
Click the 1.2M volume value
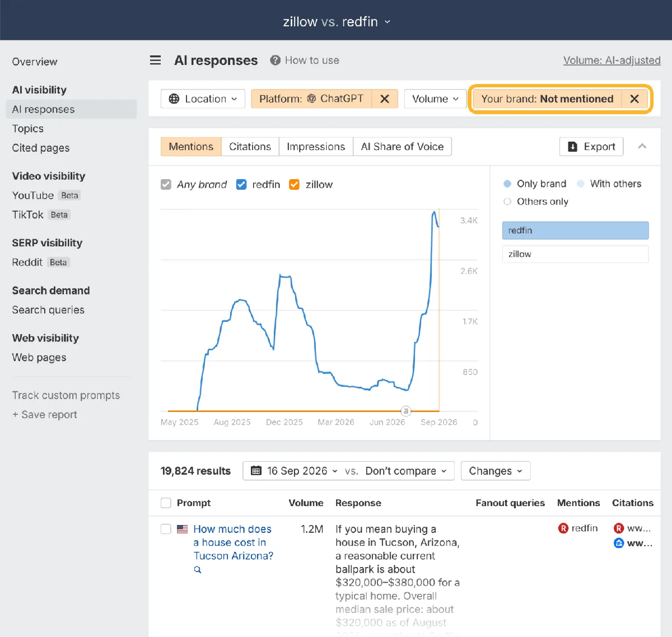312,529
